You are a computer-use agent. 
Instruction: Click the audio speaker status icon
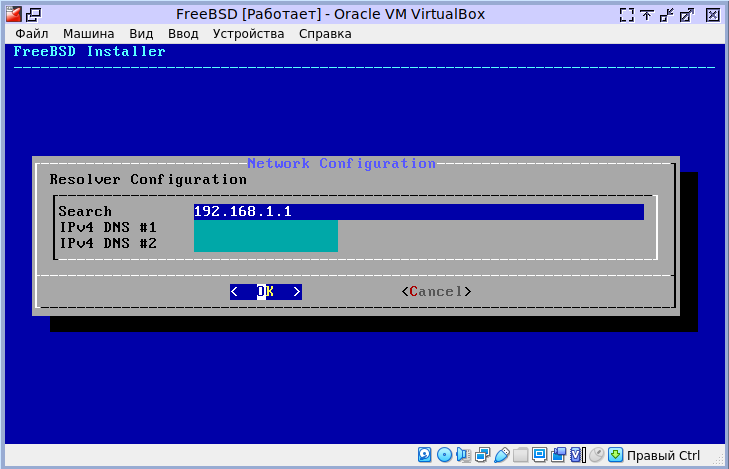pos(464,455)
